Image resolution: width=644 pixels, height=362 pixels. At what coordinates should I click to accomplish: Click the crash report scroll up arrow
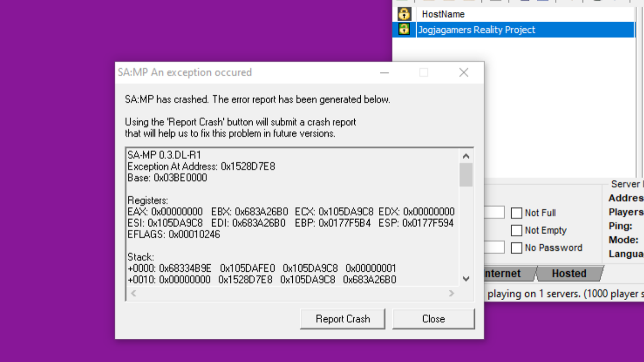(x=466, y=156)
